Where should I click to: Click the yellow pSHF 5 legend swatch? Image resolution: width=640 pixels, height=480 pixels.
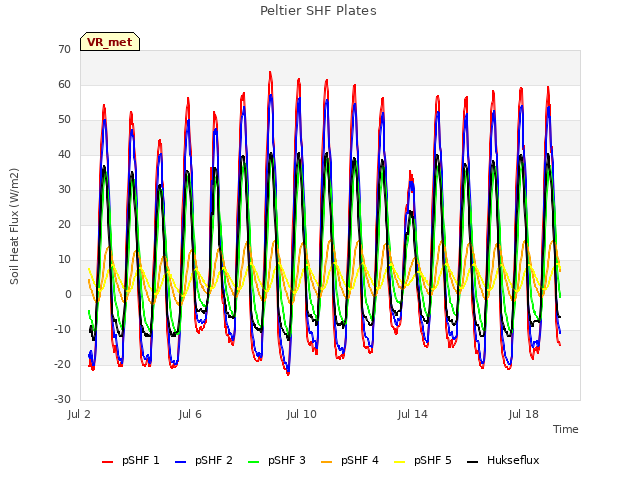[400, 462]
